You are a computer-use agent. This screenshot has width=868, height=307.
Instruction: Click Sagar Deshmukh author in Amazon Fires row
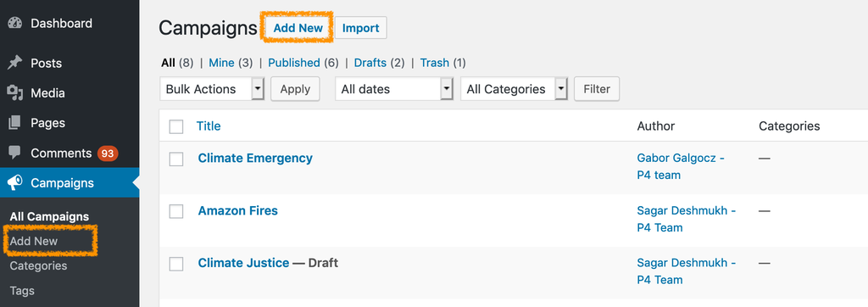(x=687, y=219)
